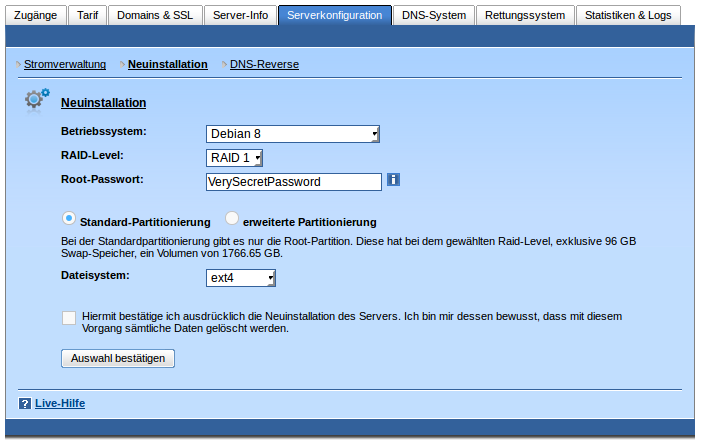Open the Server-Info tab
This screenshot has width=703, height=441.
(x=240, y=15)
